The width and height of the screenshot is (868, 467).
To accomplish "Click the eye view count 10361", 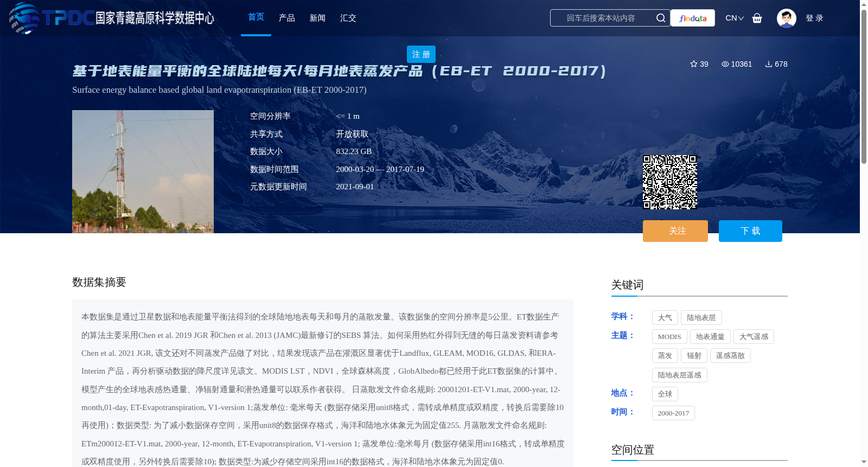I will pyautogui.click(x=737, y=64).
